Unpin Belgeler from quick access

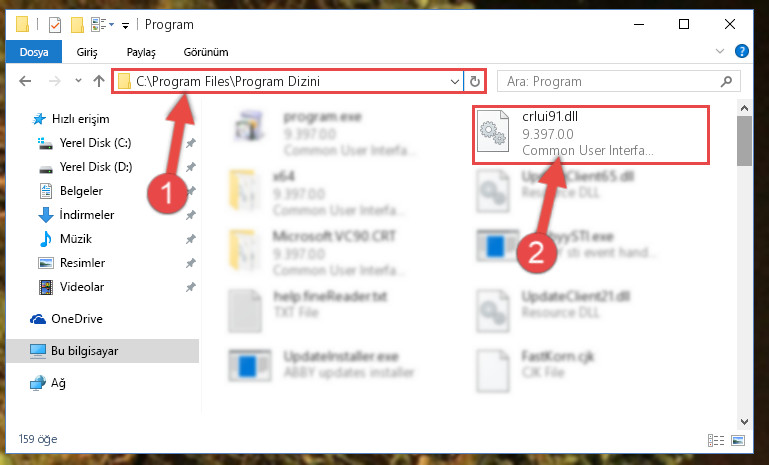click(x=190, y=191)
